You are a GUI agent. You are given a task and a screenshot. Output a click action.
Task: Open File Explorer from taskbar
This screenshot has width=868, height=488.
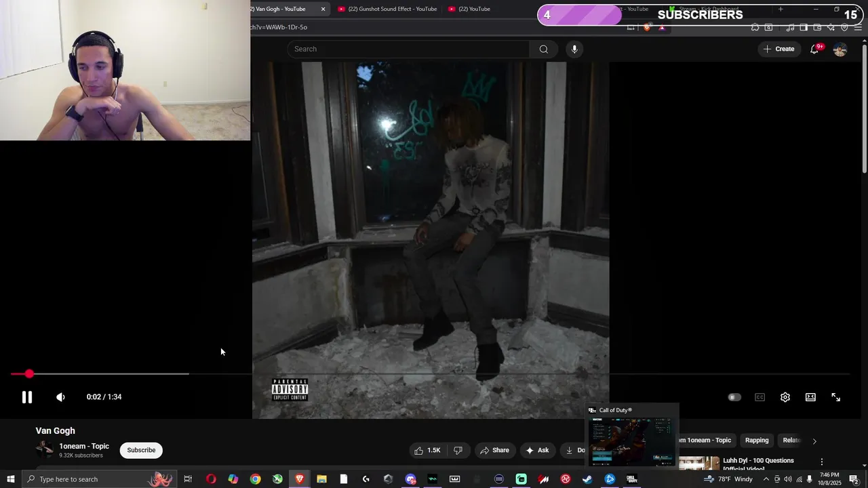(321, 479)
